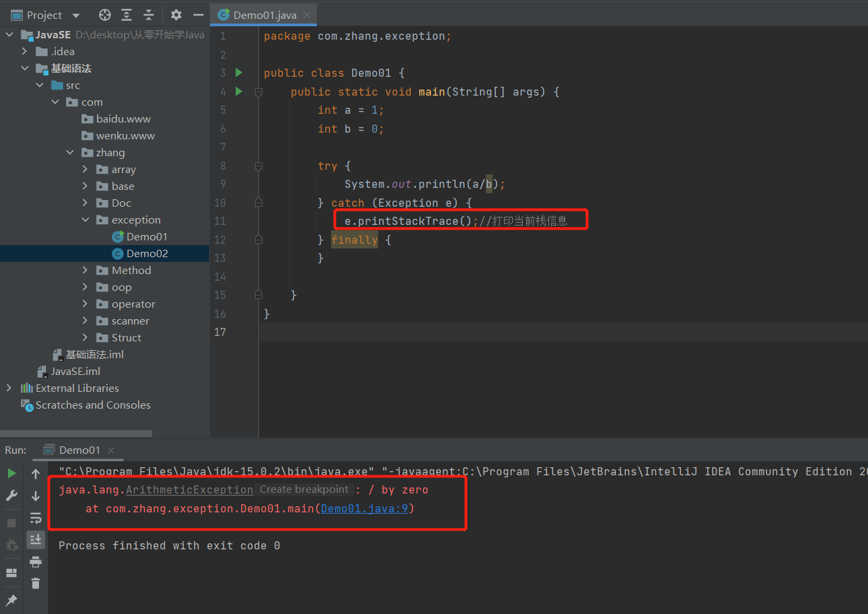Toggle soft-wrap in the Run console
The width and height of the screenshot is (868, 614).
click(x=36, y=518)
